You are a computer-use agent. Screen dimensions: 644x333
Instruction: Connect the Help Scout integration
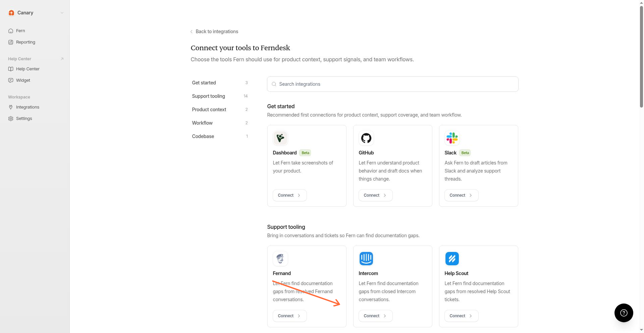[462, 316]
